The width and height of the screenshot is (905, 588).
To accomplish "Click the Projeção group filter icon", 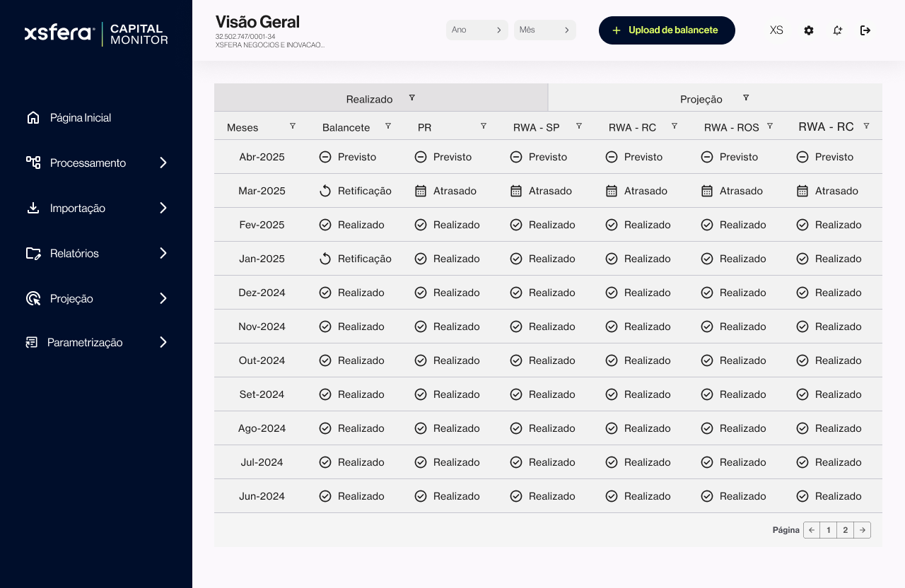I will 746,98.
